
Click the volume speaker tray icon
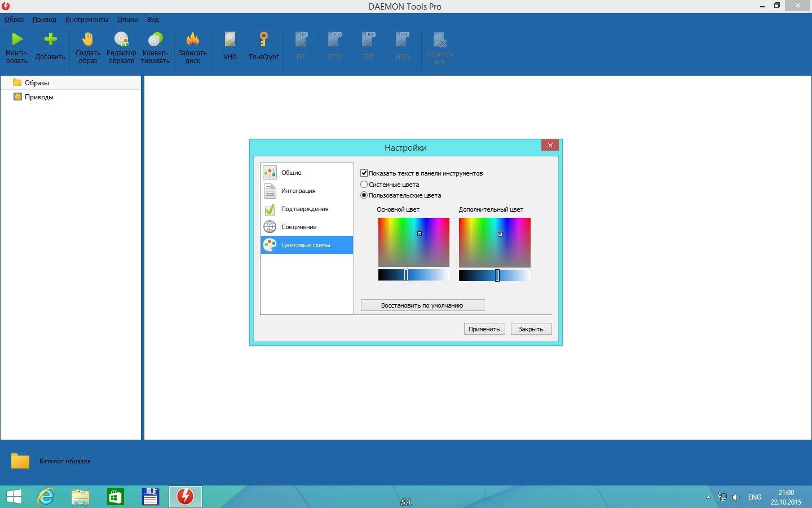(x=736, y=497)
